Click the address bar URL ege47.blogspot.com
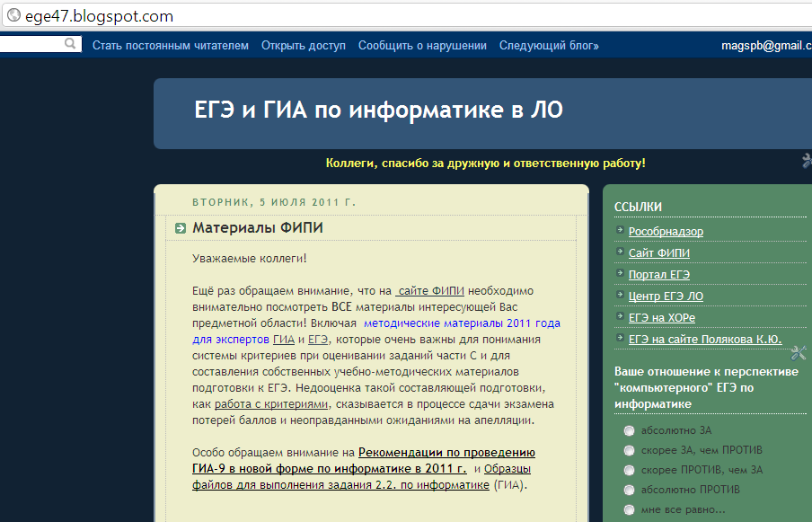Viewport: 812px width, 522px height. point(99,16)
